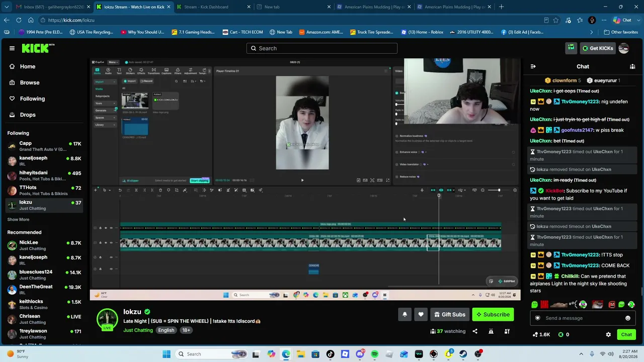
Task: Click lokzu streamer avatar with LIVE badge
Action: pos(107,320)
